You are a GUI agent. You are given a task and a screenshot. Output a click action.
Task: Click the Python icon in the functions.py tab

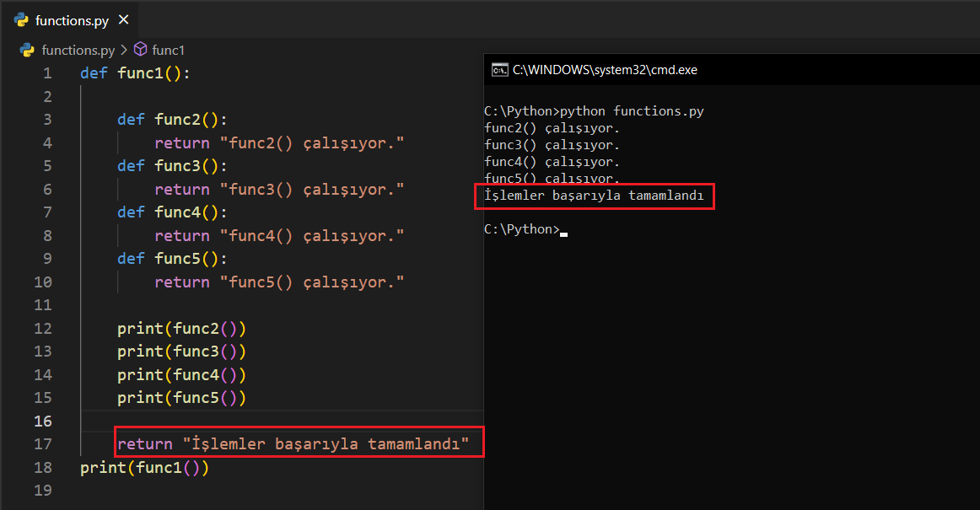coord(21,19)
